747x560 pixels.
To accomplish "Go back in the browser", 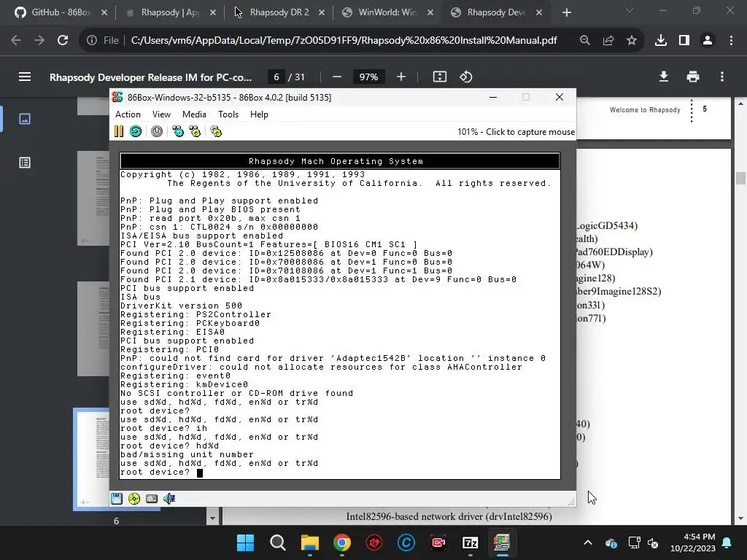I will click(x=16, y=41).
